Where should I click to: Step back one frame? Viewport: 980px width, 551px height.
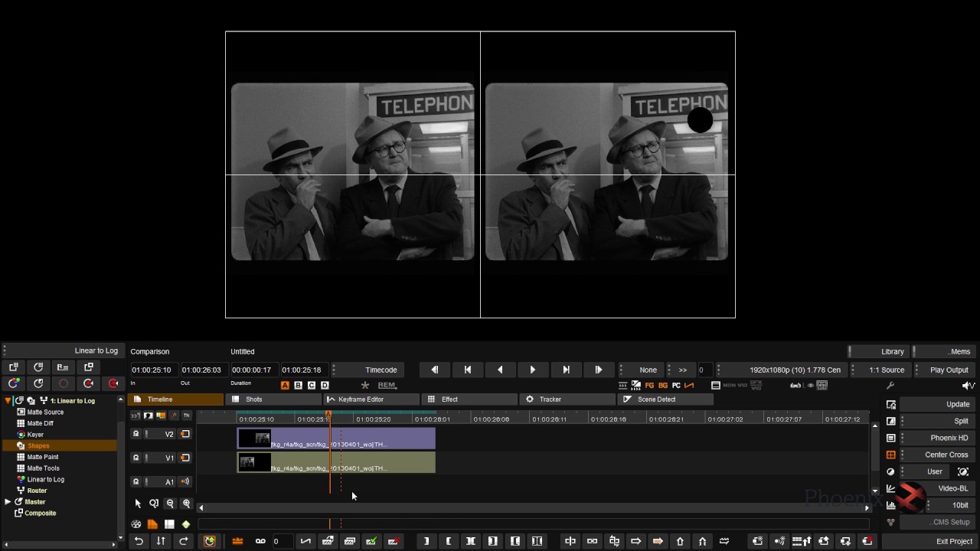pos(434,370)
